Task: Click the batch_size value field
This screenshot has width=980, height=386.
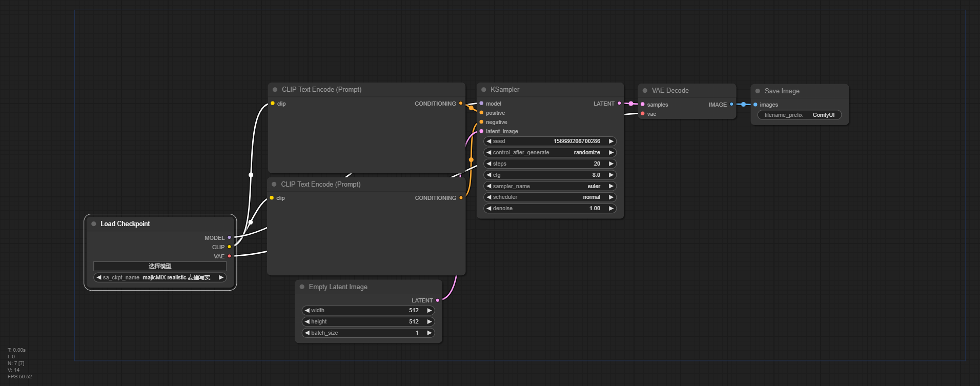Action: (368, 333)
